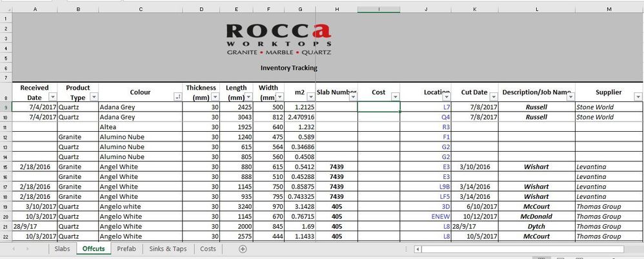644x259 pixels.
Task: Open the Sinks & Taps sheet tab
Action: [168, 249]
